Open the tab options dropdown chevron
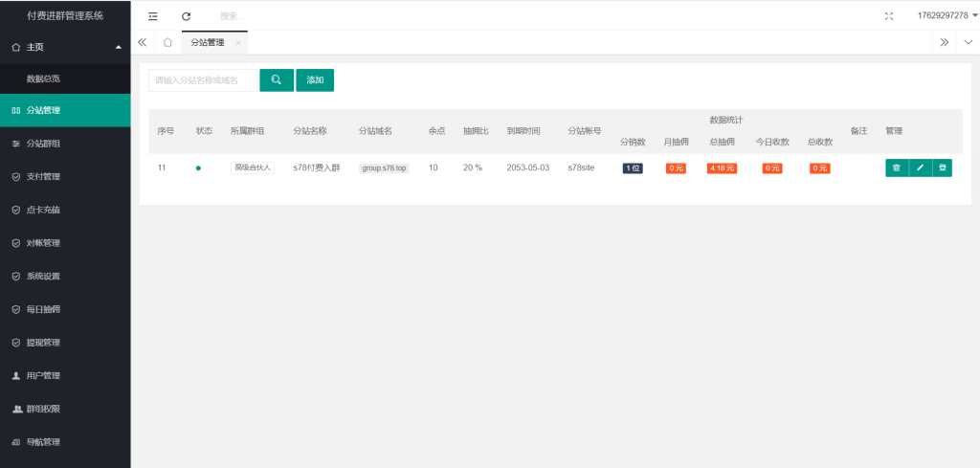This screenshot has width=980, height=468. (x=968, y=42)
